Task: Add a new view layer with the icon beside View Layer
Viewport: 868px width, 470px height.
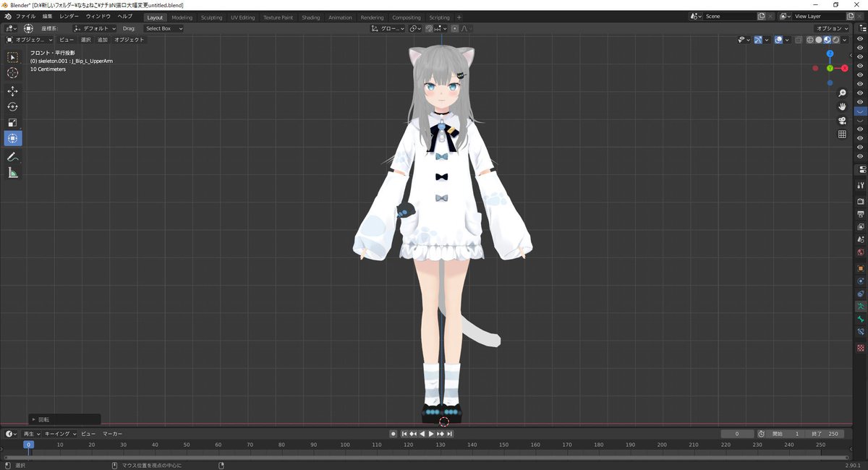Action: (x=850, y=16)
